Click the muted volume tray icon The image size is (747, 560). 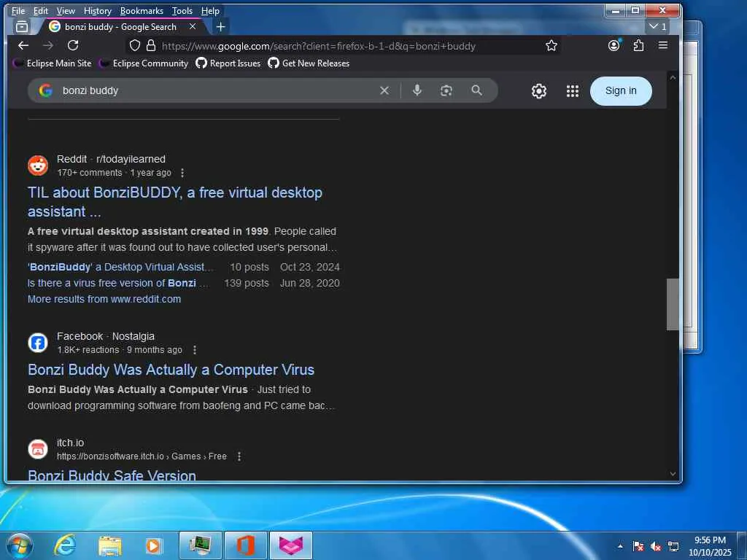coord(656,546)
